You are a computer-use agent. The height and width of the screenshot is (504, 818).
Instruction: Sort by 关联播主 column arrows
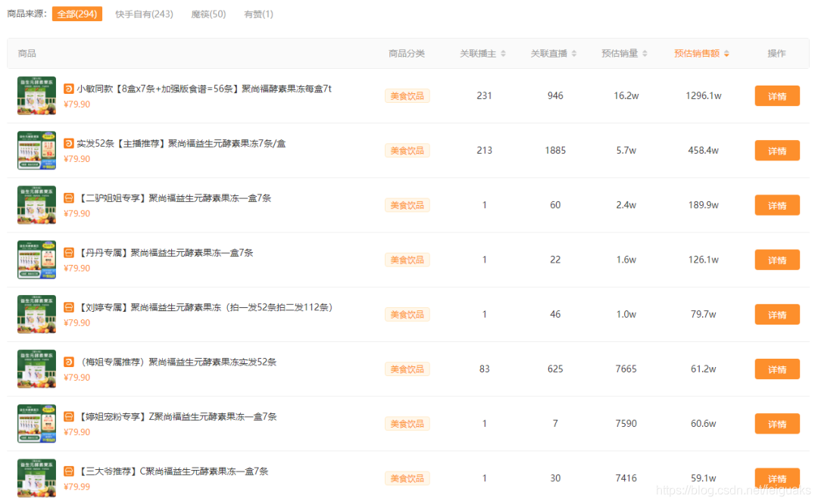(x=503, y=54)
